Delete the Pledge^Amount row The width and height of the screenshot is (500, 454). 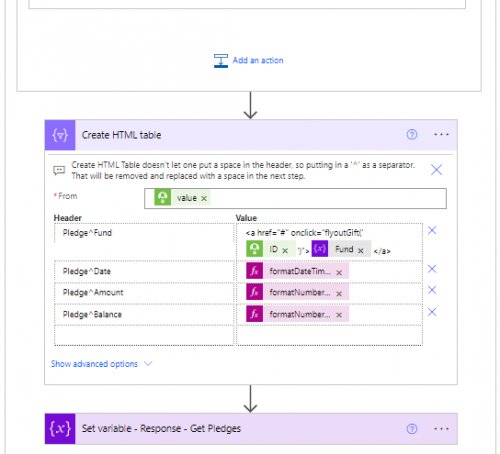click(432, 290)
